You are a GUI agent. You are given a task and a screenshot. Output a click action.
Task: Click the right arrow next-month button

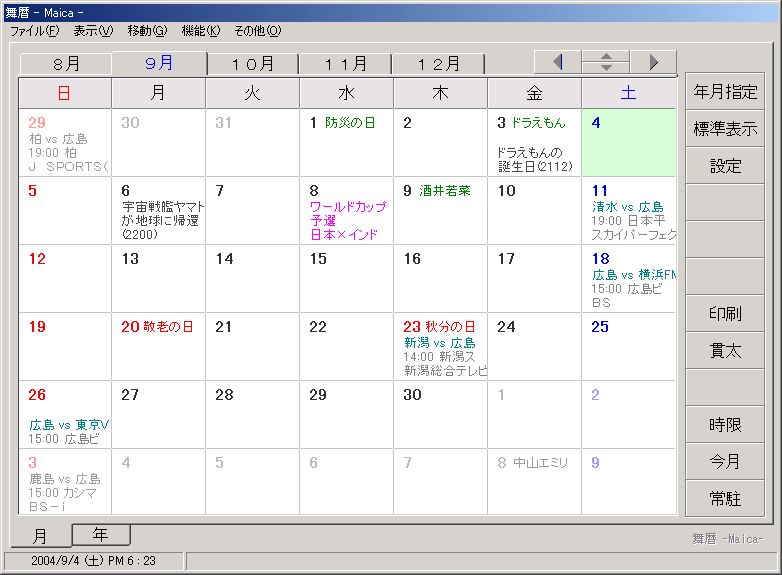pos(653,62)
